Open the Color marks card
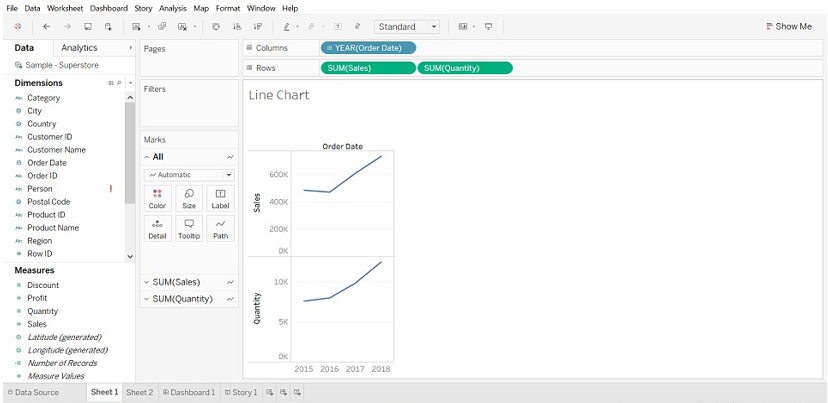The height and width of the screenshot is (403, 828). pos(157,199)
